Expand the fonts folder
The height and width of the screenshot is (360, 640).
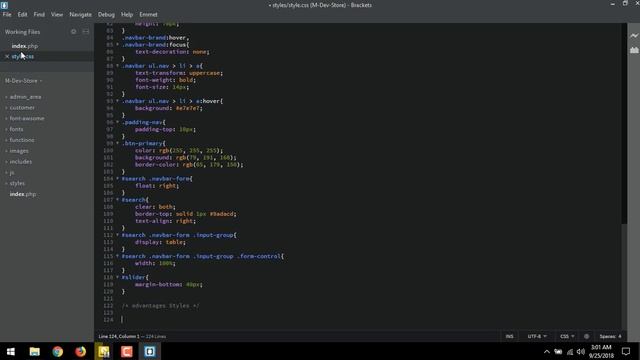click(x=16, y=129)
